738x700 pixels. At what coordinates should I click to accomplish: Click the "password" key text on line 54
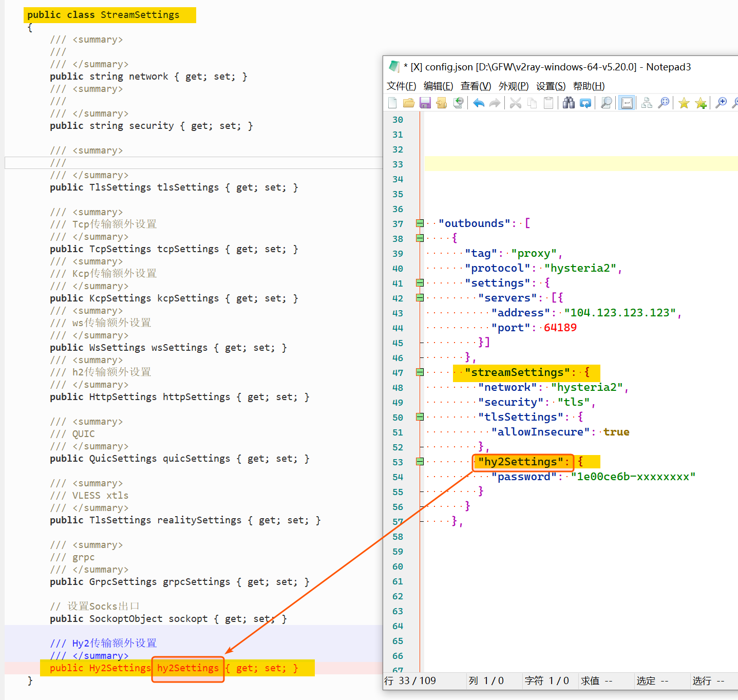(x=524, y=477)
